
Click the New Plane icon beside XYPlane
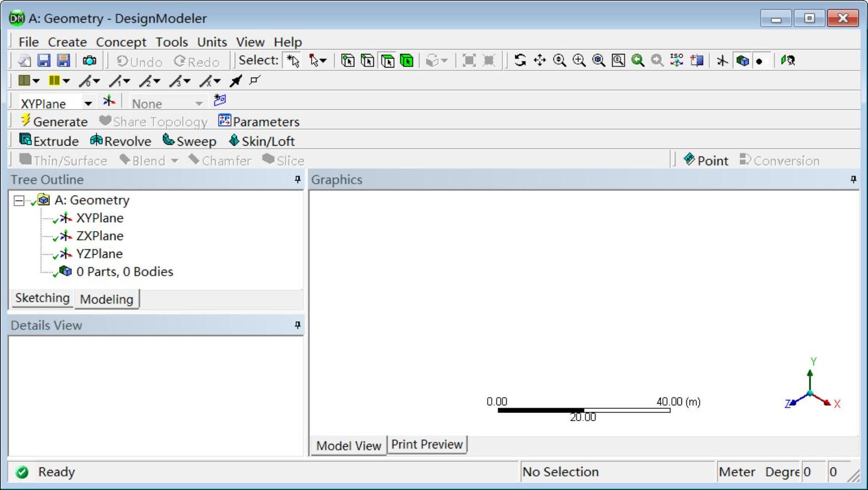click(109, 101)
